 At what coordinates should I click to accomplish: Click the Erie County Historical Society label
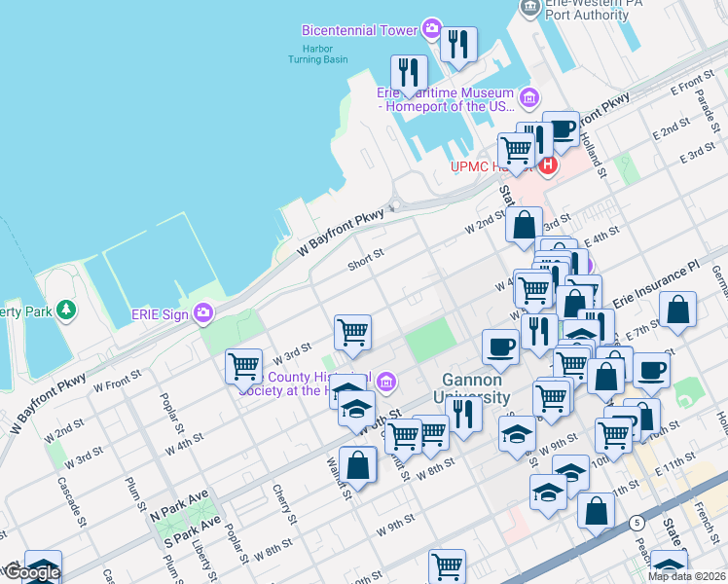coord(307,383)
